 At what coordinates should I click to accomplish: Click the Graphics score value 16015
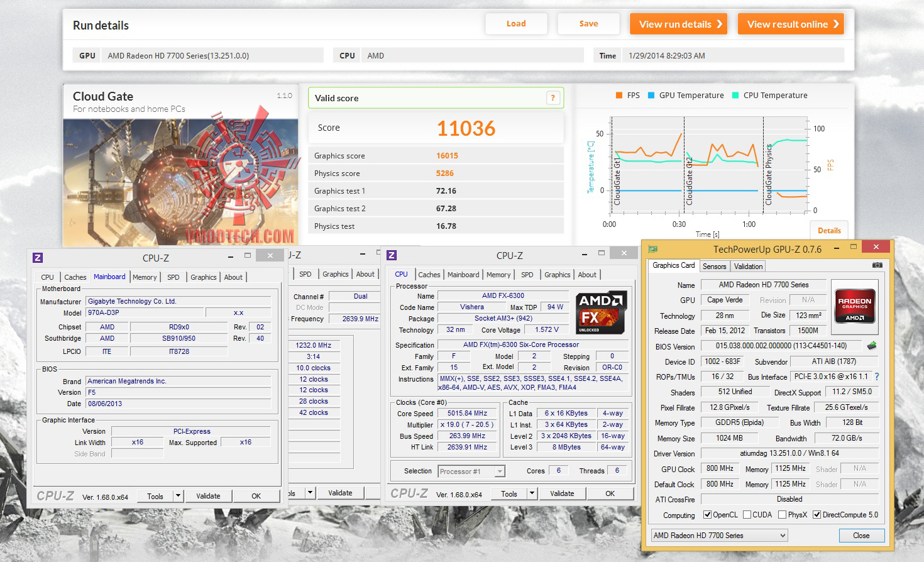(x=447, y=156)
